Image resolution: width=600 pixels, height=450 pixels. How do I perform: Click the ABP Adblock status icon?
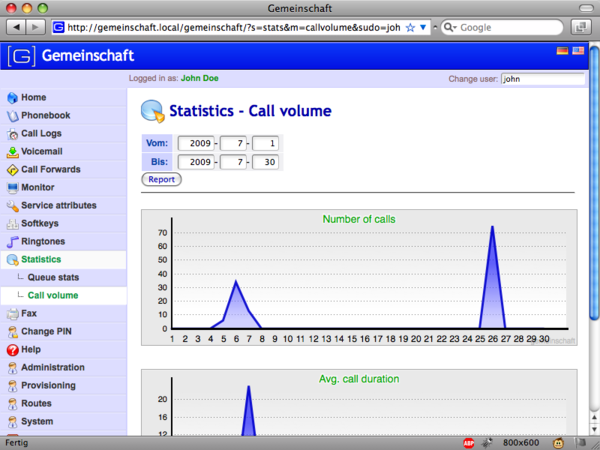468,443
